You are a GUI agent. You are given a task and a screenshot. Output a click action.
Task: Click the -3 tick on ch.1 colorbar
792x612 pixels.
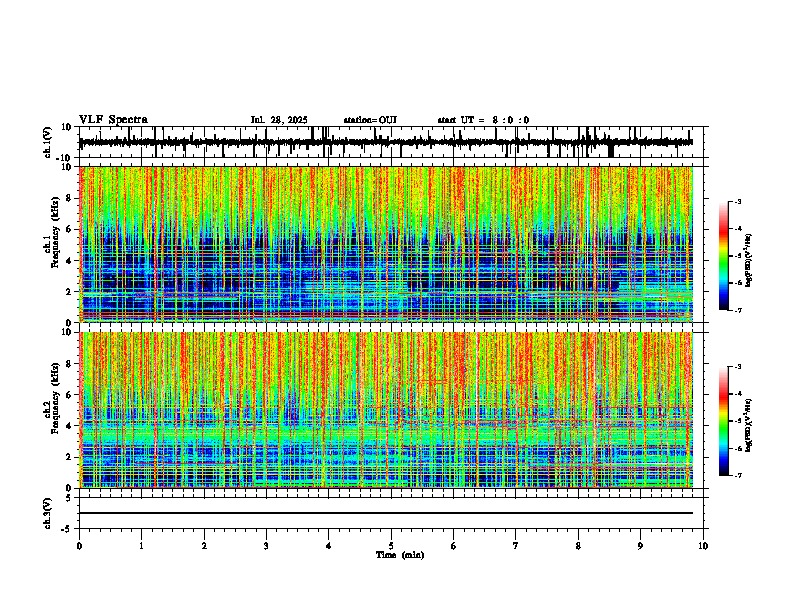pyautogui.click(x=738, y=201)
